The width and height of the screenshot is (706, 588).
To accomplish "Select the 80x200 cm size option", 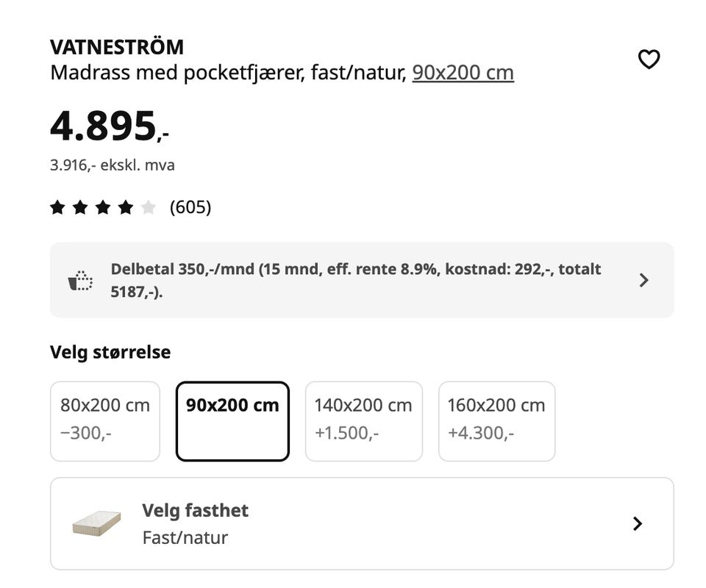I will click(105, 421).
